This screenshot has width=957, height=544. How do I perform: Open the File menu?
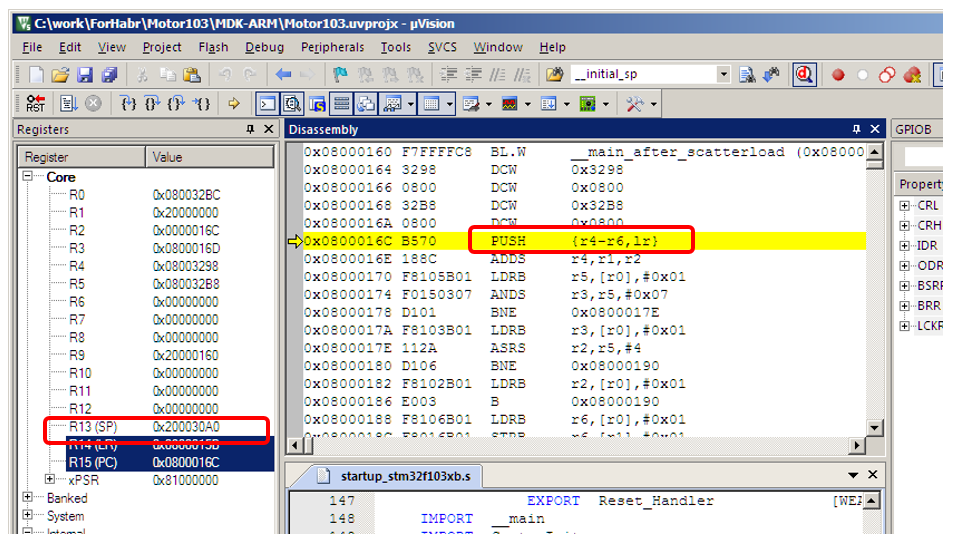point(32,47)
